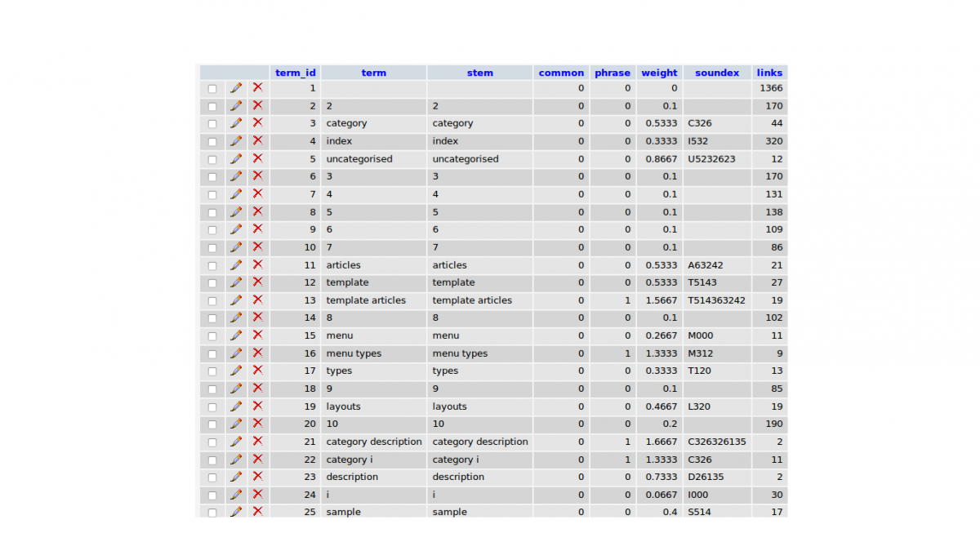Delete the 'menu types' row

coord(257,353)
